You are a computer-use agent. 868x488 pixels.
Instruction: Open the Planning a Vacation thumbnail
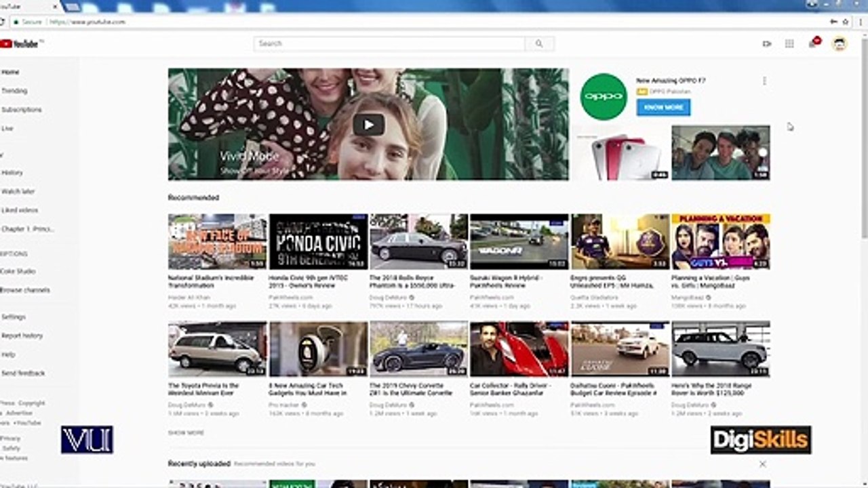click(x=721, y=242)
